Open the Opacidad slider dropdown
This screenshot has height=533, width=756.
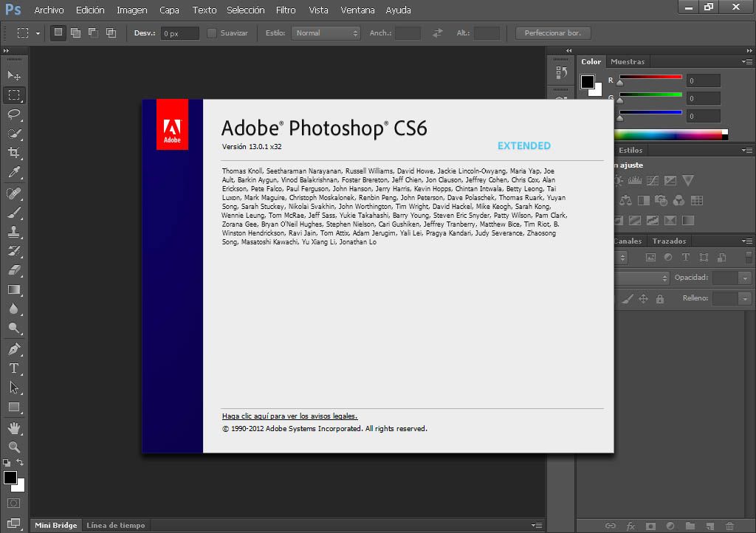[x=745, y=278]
